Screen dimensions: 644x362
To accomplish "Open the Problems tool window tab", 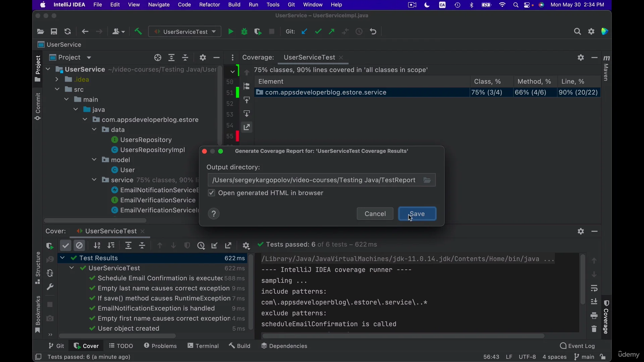I will tap(160, 346).
